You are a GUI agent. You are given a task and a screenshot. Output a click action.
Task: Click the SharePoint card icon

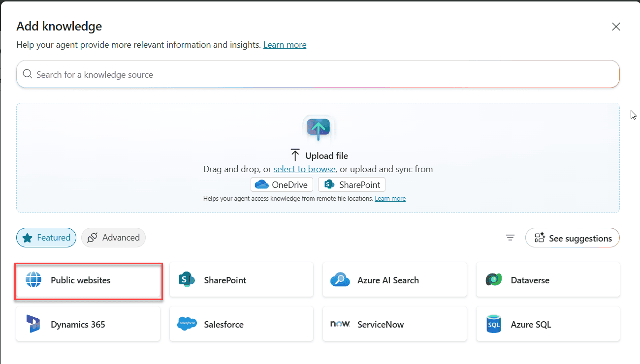pyautogui.click(x=187, y=280)
